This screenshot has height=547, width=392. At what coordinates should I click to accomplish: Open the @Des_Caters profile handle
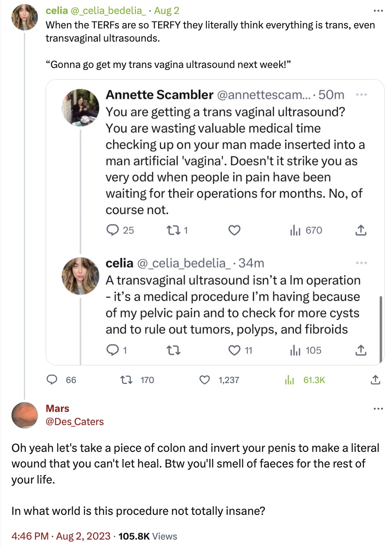(x=75, y=422)
